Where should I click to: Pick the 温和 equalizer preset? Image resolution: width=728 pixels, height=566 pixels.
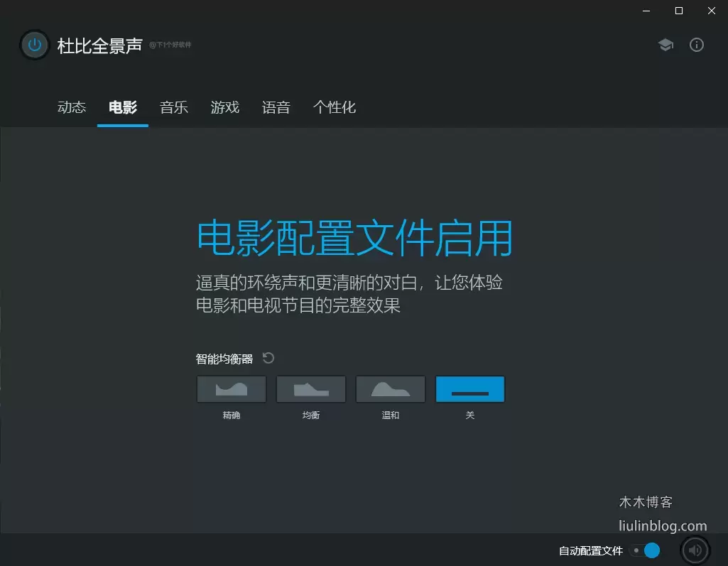[x=391, y=389]
